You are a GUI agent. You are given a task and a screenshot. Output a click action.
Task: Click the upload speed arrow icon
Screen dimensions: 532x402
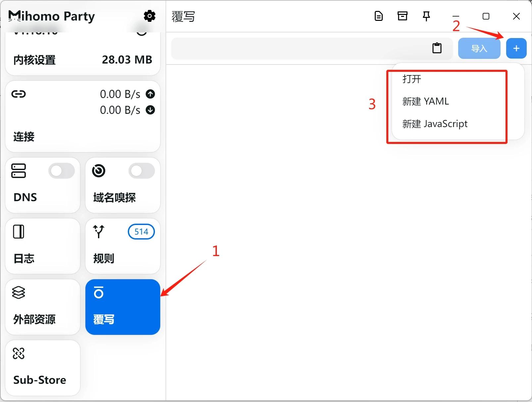(150, 94)
